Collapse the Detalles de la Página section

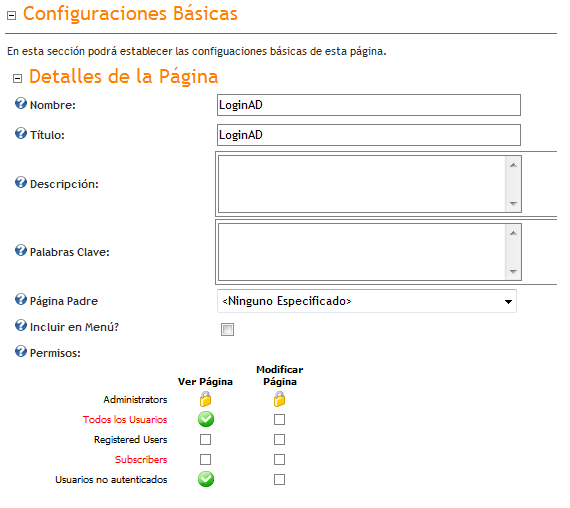point(17,79)
